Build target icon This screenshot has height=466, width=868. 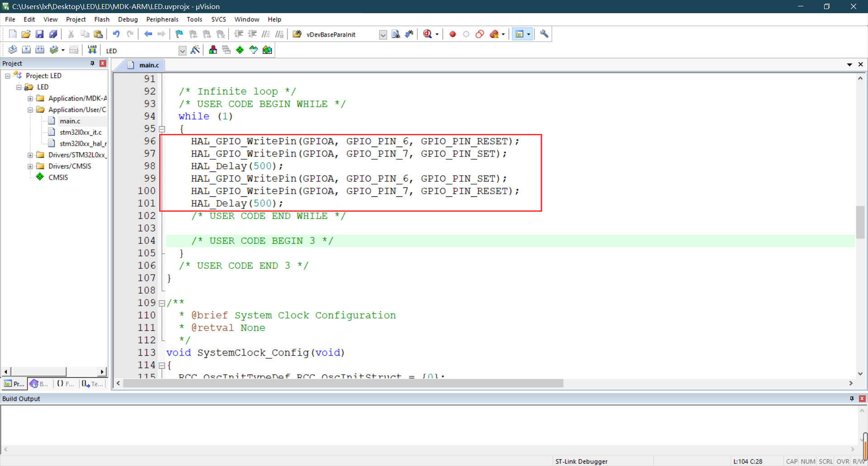26,50
